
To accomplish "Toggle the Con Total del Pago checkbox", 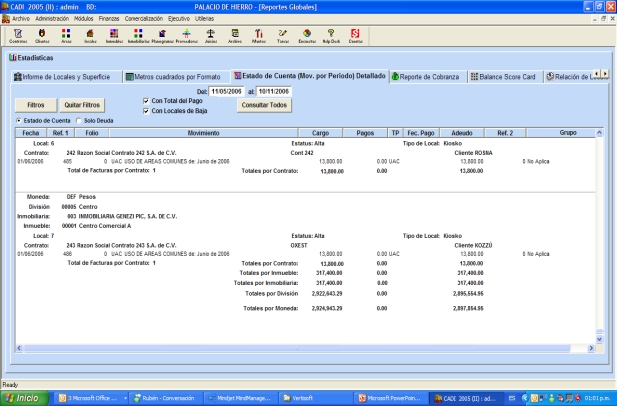I will [147, 100].
